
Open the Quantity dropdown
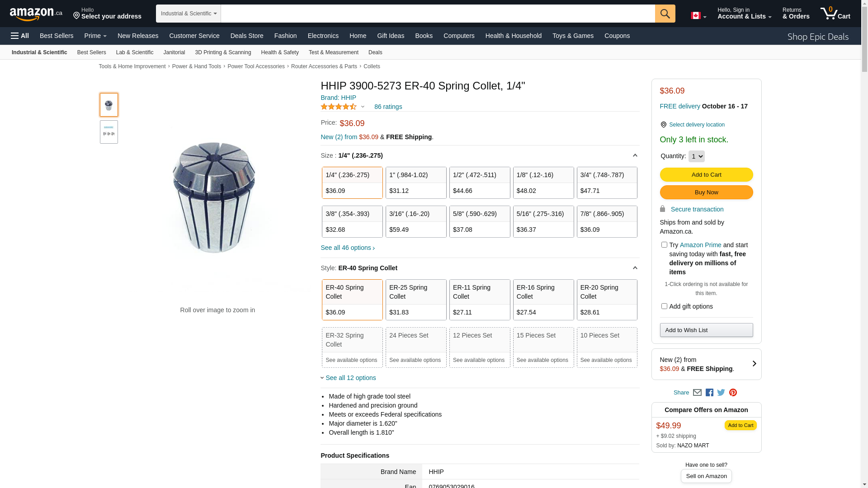point(696,156)
